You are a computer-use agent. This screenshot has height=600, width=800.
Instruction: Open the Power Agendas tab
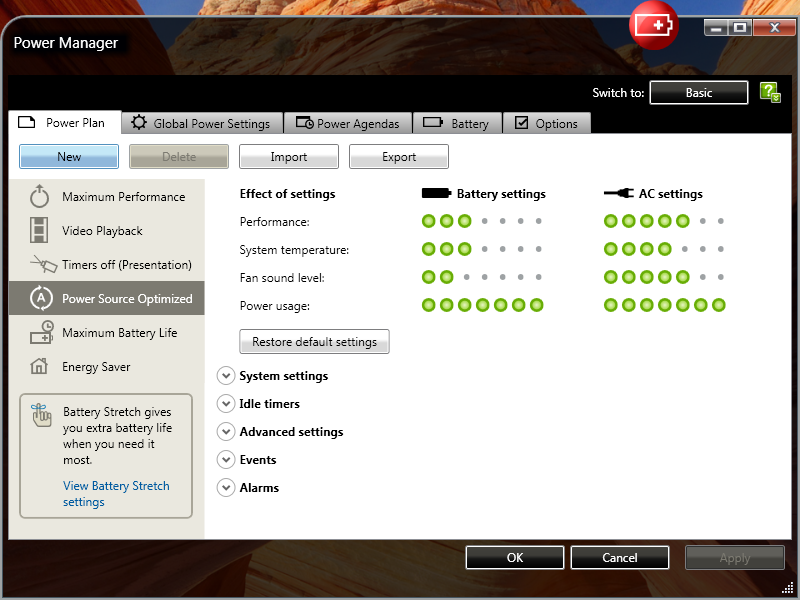click(x=347, y=124)
